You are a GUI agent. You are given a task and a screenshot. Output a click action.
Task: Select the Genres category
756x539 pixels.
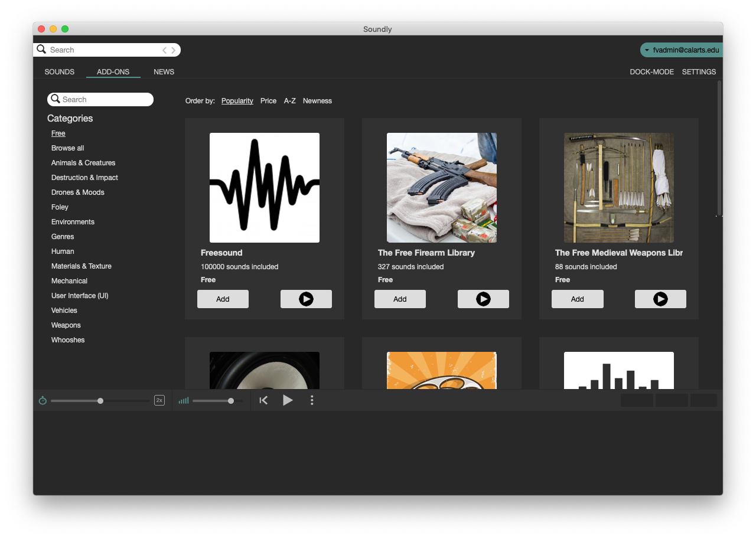pyautogui.click(x=63, y=237)
